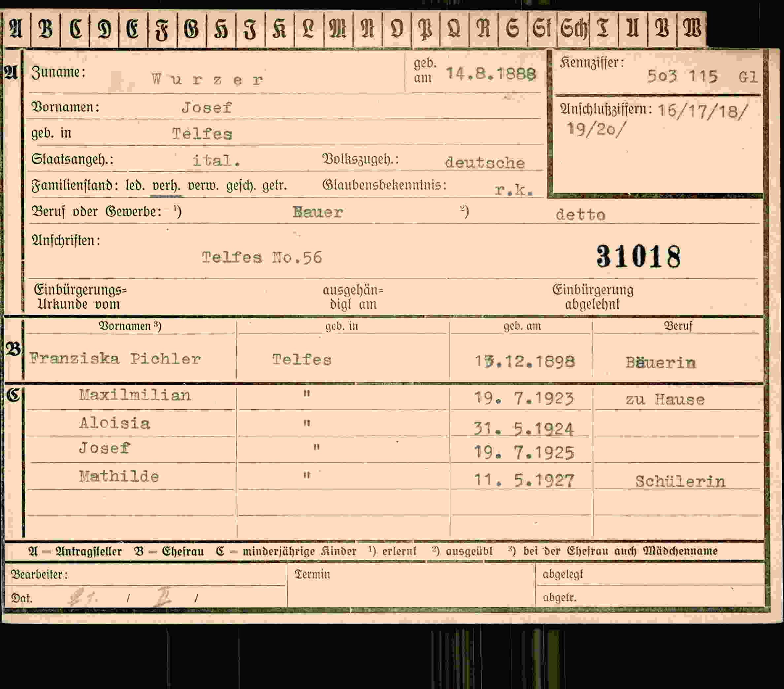
Task: Click the "Bearbeiter:" label
Action: pyautogui.click(x=40, y=574)
